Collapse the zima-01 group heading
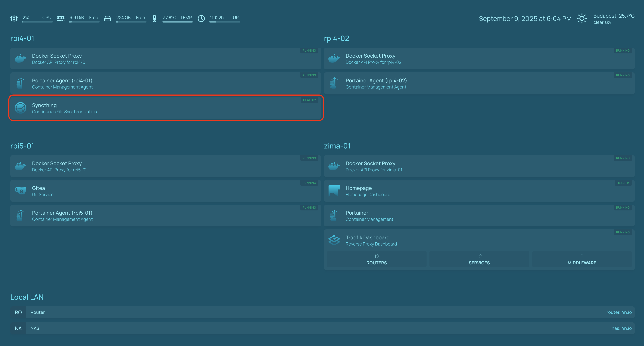Screen dimensions: 644x346 tap(337, 146)
